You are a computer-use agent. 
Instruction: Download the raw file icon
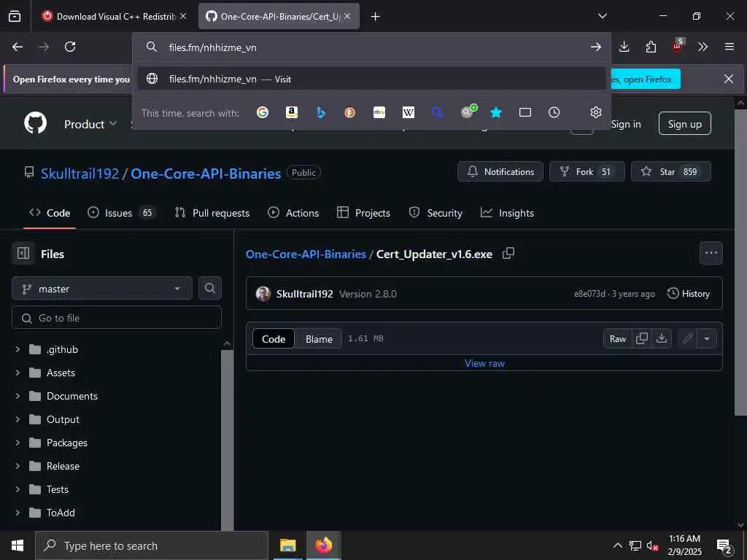(x=661, y=338)
